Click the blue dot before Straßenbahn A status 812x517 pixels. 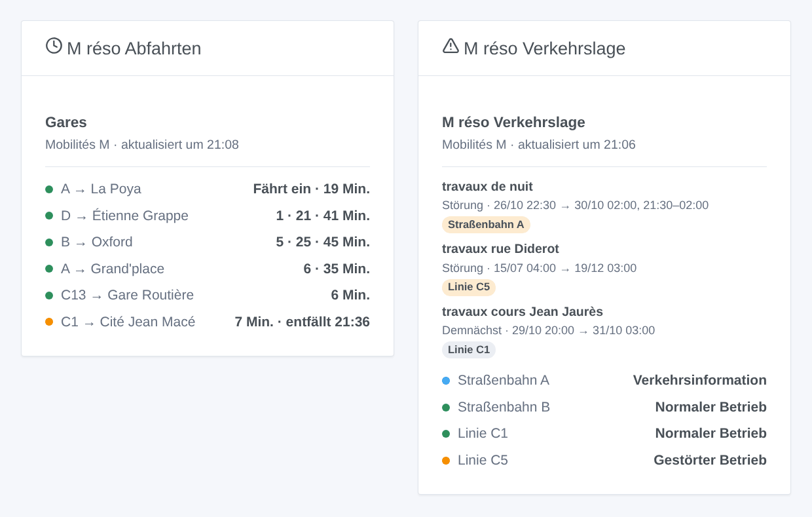446,381
